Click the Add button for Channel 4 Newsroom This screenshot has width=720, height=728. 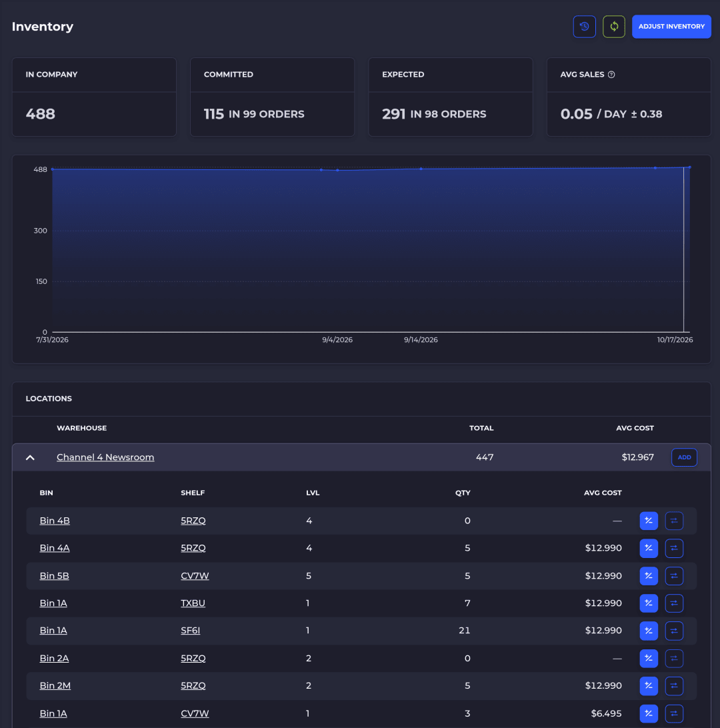[x=684, y=457]
